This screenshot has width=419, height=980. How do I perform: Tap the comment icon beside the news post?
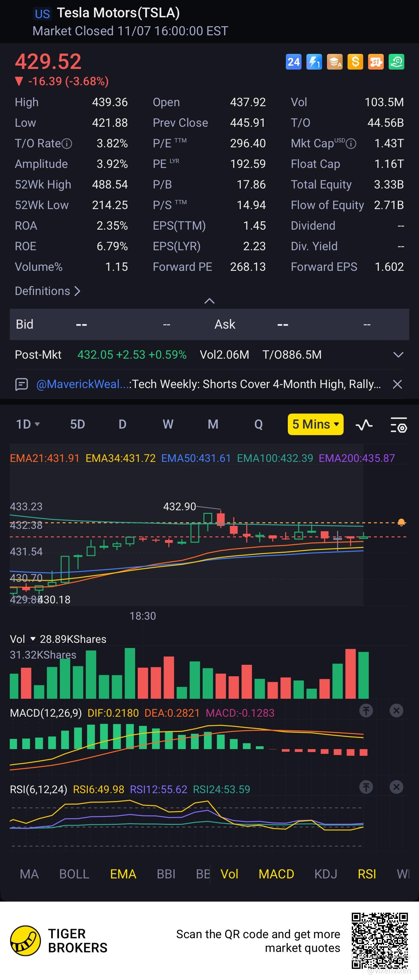tap(21, 384)
